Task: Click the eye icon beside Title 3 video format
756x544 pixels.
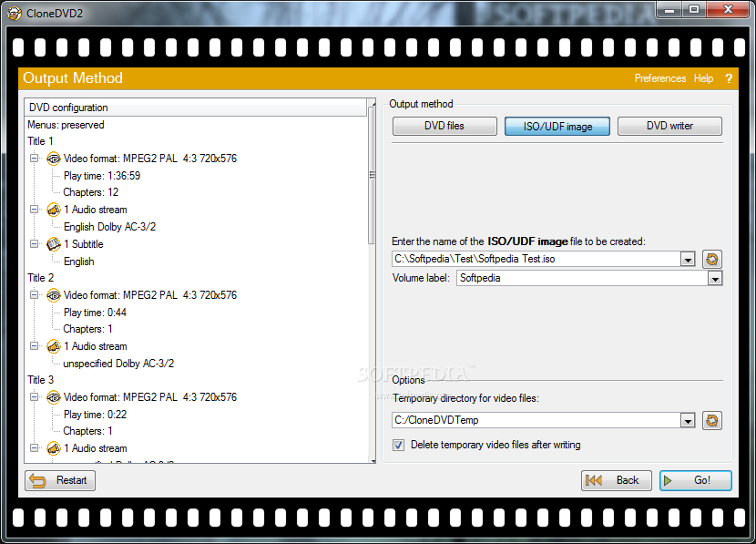Action: click(54, 397)
